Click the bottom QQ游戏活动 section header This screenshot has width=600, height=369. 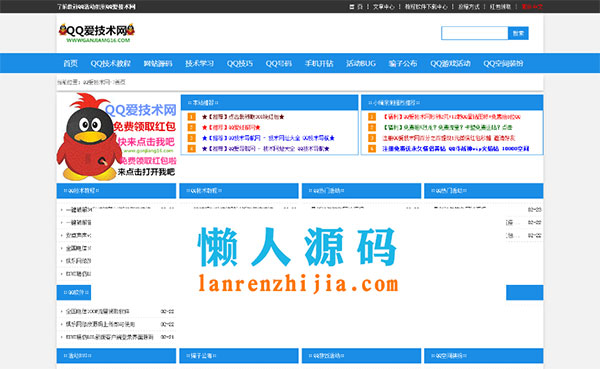pyautogui.click(x=361, y=356)
